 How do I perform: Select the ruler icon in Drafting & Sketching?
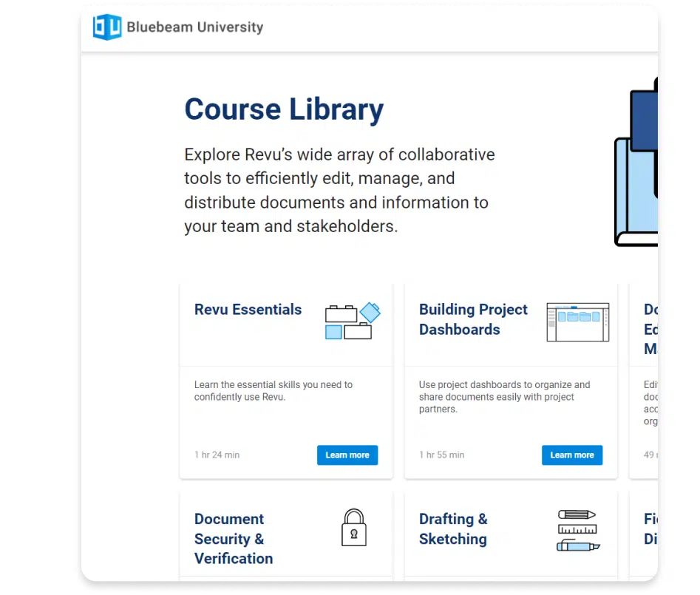[x=577, y=529]
